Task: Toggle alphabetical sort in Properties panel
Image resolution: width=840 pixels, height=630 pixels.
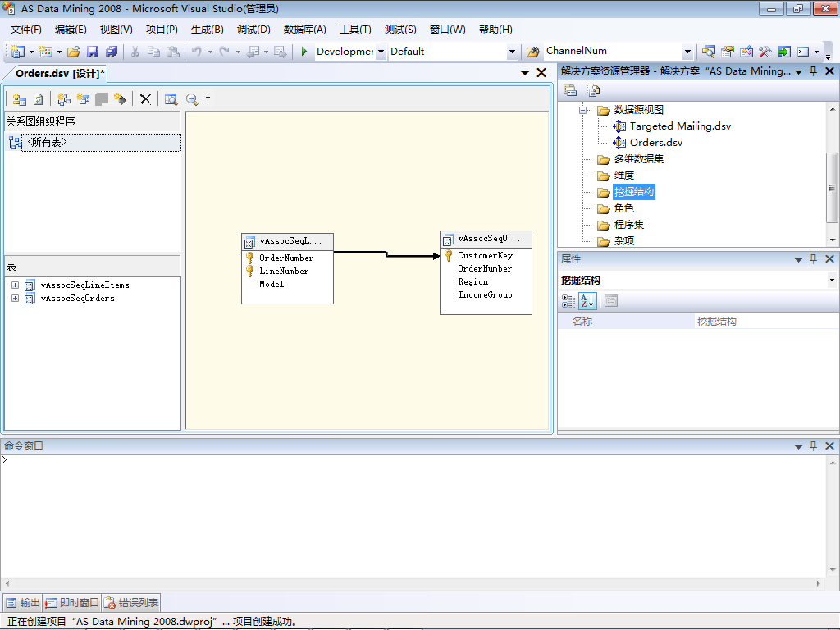Action: pos(587,301)
